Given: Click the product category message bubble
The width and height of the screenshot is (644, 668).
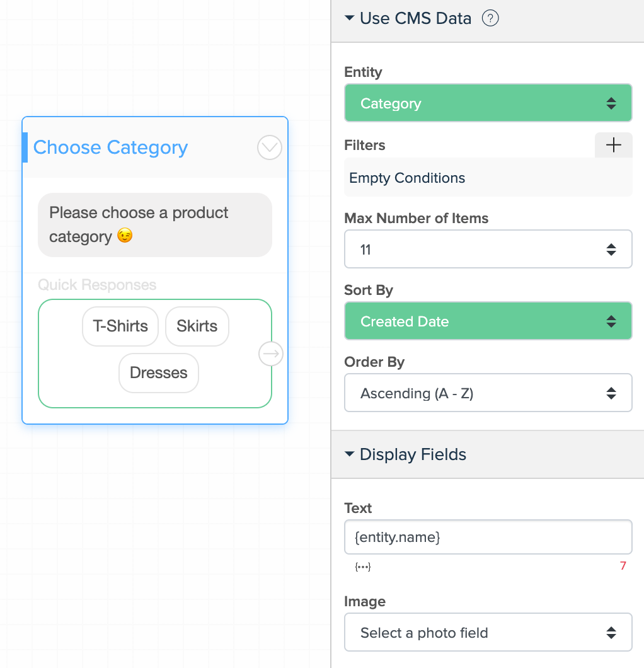Looking at the screenshot, I should click(155, 225).
